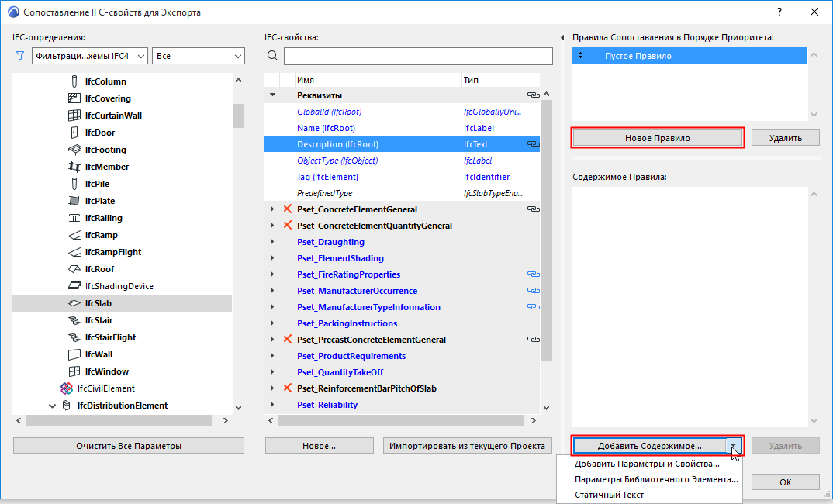Click the IfcCivilElement colored icon
The image size is (833, 504).
67,388
